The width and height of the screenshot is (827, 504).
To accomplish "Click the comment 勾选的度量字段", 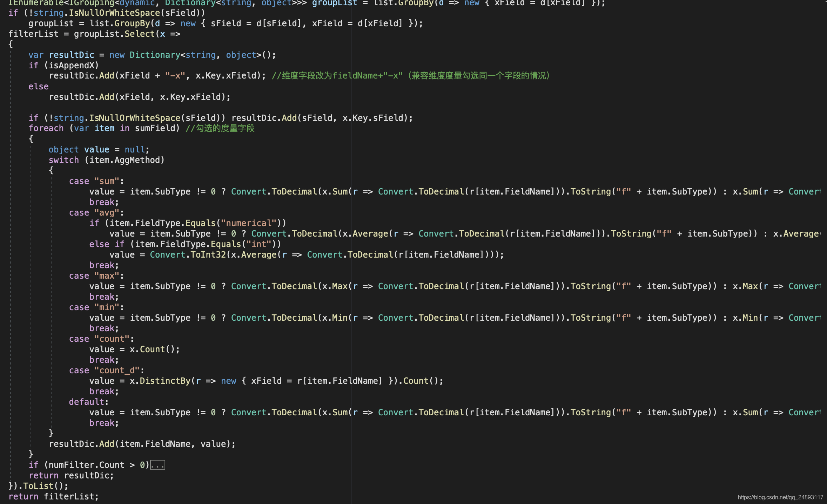I will pyautogui.click(x=219, y=128).
